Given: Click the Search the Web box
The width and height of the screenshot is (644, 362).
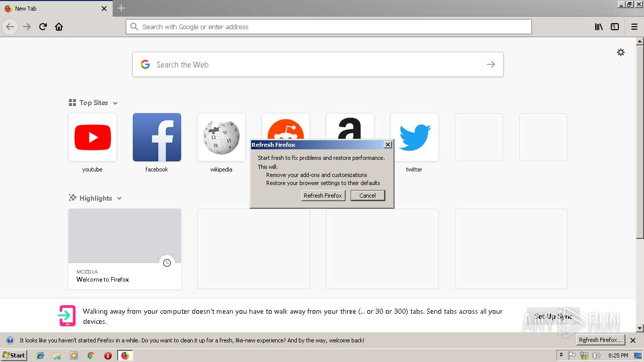Looking at the screenshot, I should coord(318,64).
